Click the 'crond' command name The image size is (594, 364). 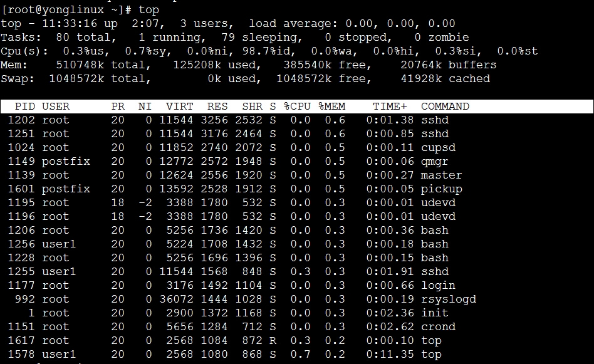(x=439, y=327)
